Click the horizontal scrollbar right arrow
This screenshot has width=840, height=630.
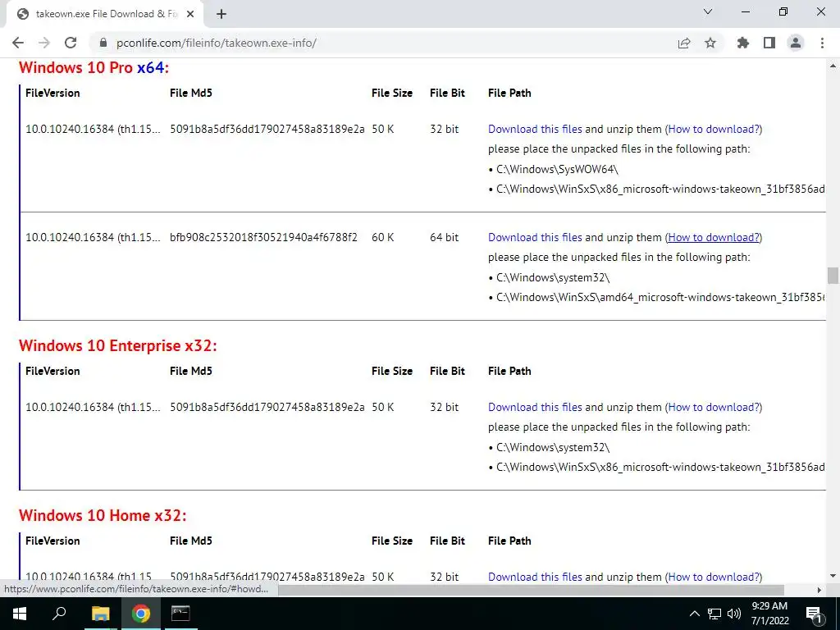coord(819,590)
